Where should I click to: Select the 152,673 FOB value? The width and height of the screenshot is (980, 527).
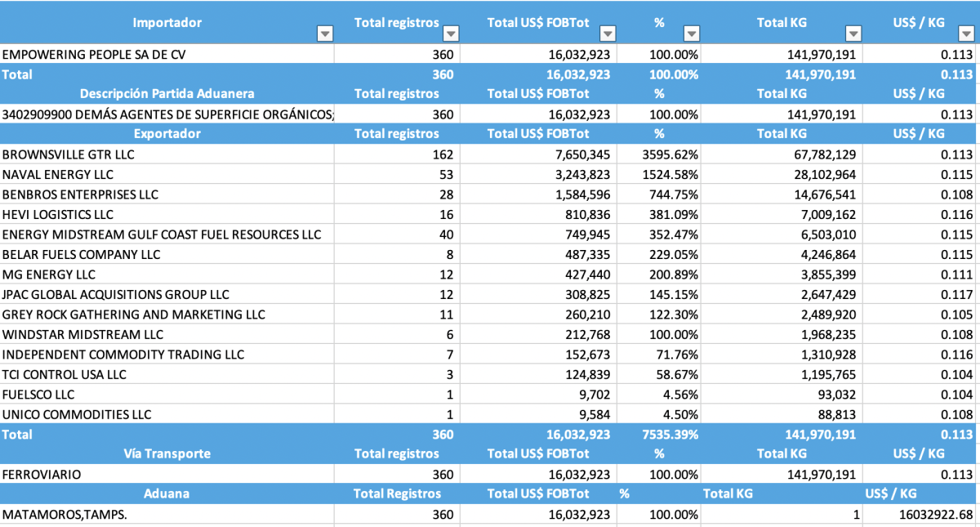pos(540,355)
